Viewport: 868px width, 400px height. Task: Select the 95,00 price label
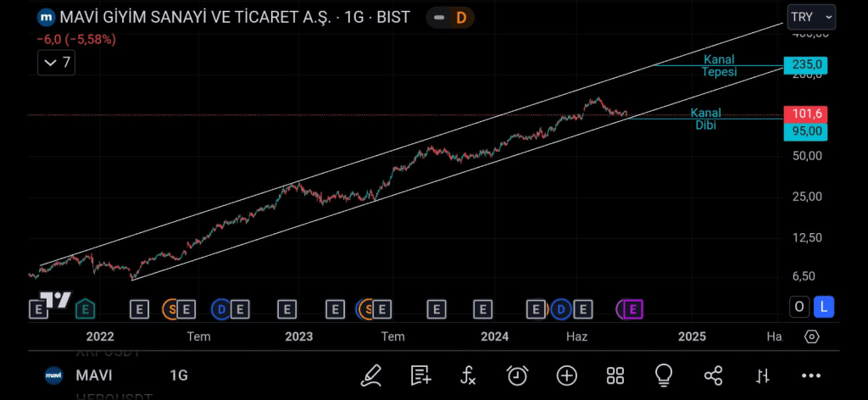(x=806, y=131)
